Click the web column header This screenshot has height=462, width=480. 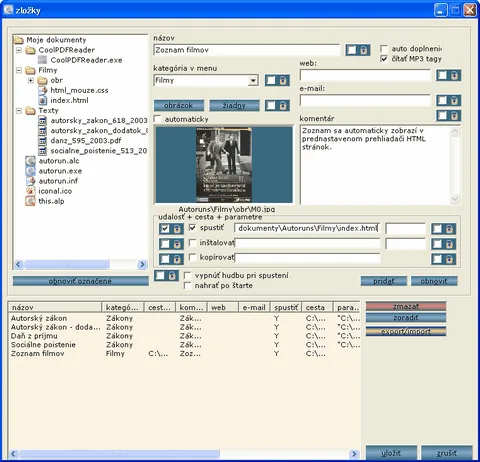pos(222,307)
